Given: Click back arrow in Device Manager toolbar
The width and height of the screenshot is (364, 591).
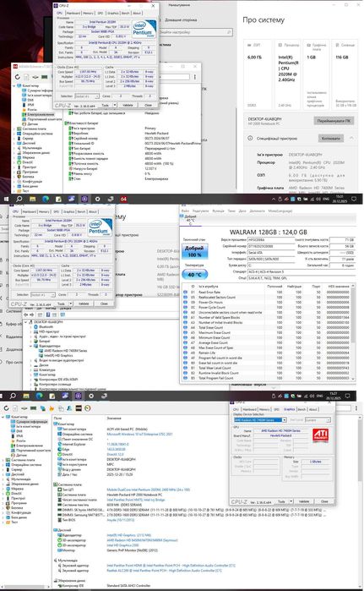Looking at the screenshot, I should 25,315.
